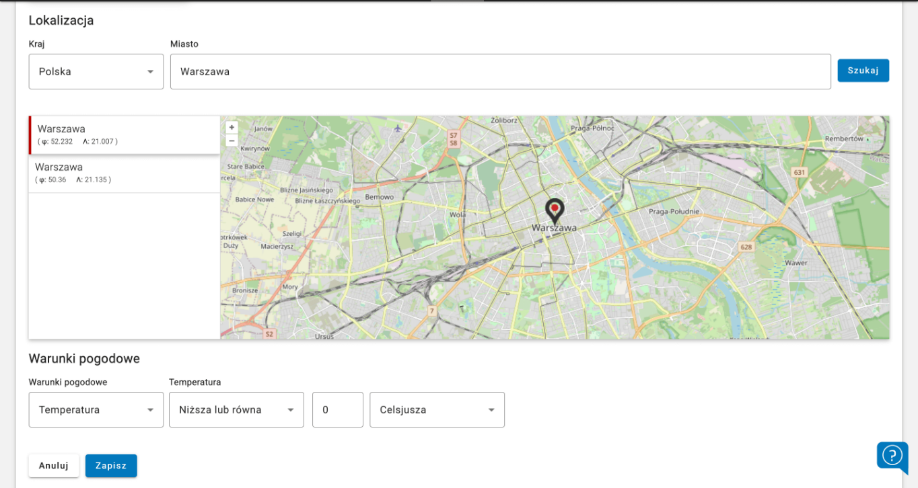Click the Lokalizacja section heading
The image size is (918, 488).
pyautogui.click(x=61, y=20)
